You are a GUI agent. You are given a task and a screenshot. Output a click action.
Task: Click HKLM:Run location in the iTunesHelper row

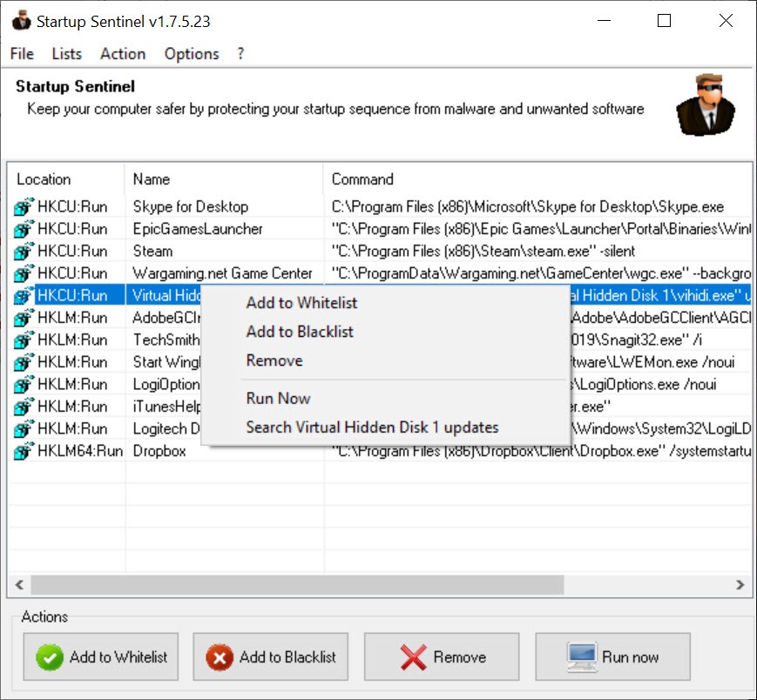point(72,407)
